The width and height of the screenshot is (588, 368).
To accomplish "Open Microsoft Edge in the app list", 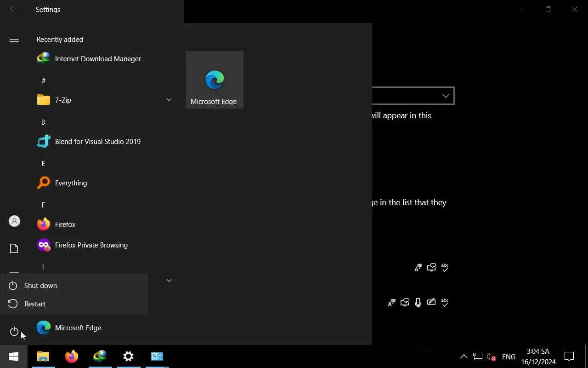I will [x=69, y=328].
